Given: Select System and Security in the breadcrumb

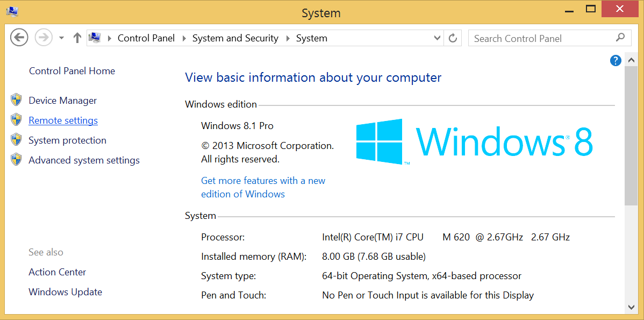Looking at the screenshot, I should 235,38.
